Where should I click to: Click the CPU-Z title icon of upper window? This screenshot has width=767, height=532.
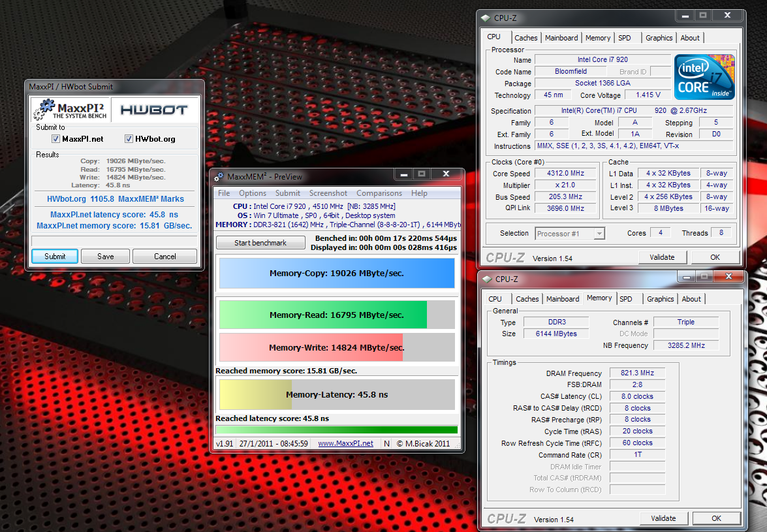[x=485, y=18]
